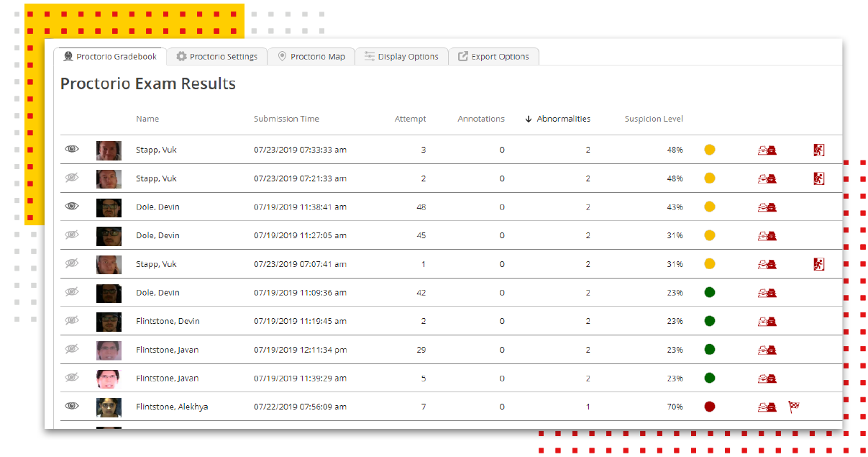Click spy-figures icon in Stapp, Vuk attempt 3 row
Viewport: 868px width, 457px height.
pos(767,150)
